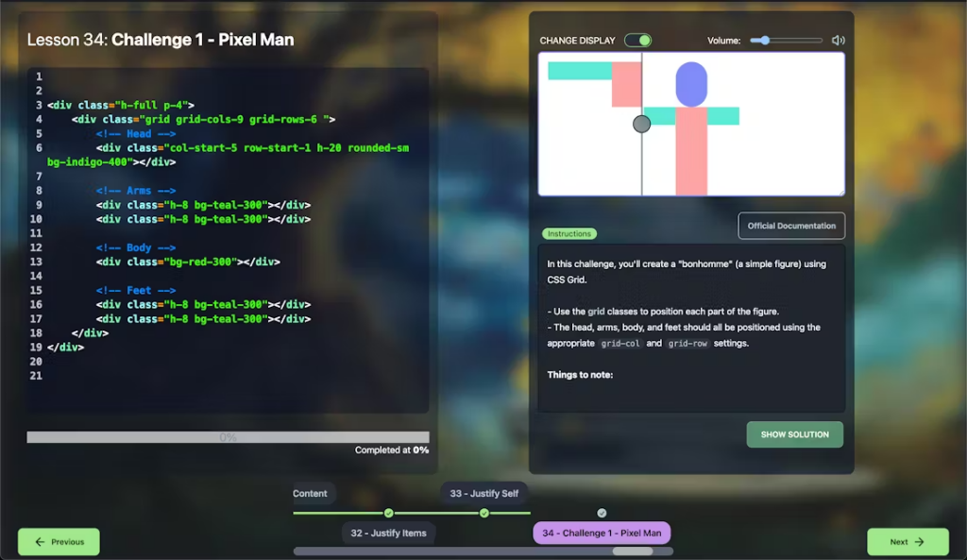Click the left arrow in Previous button

[x=40, y=542]
